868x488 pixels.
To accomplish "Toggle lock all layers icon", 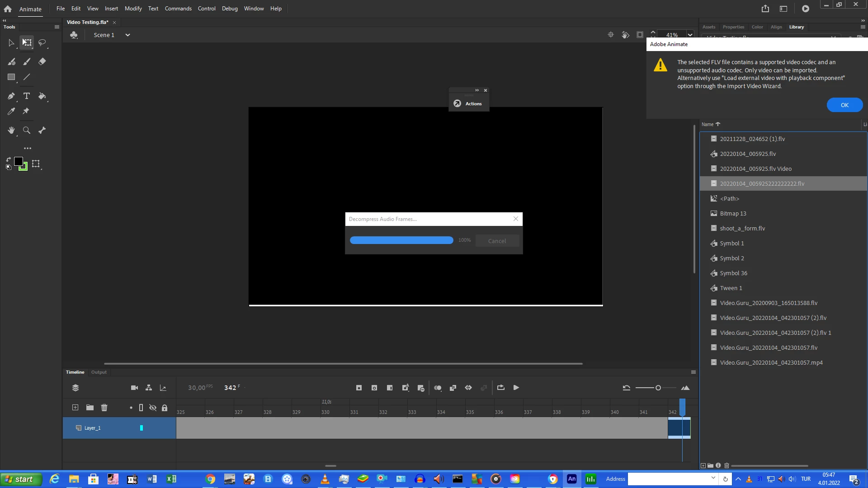I will pos(165,408).
